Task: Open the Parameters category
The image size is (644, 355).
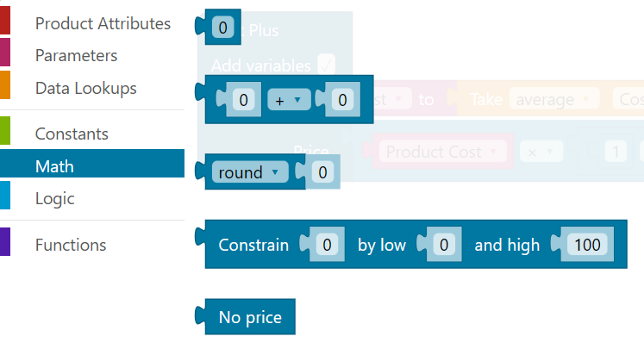Action: click(76, 56)
